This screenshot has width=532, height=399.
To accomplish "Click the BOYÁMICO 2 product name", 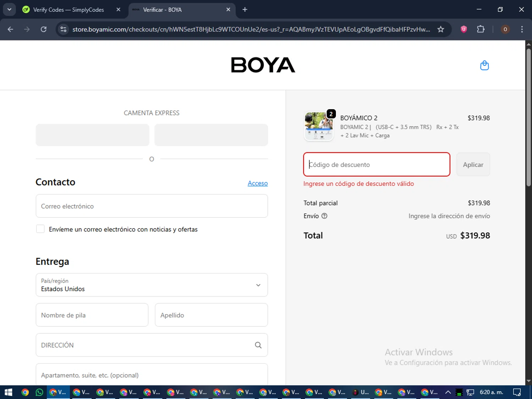I will (359, 118).
